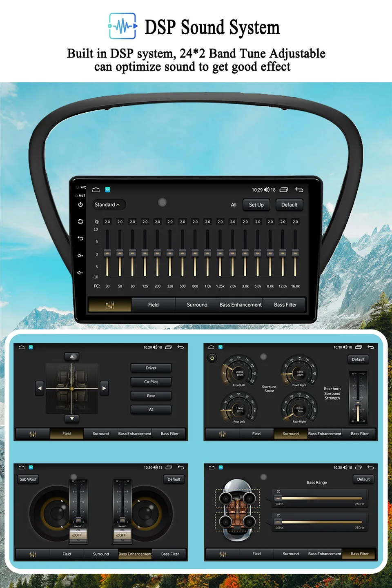This screenshot has width=392, height=588.
Task: Adjust the 1.0k EQ band slider
Action: click(x=207, y=253)
